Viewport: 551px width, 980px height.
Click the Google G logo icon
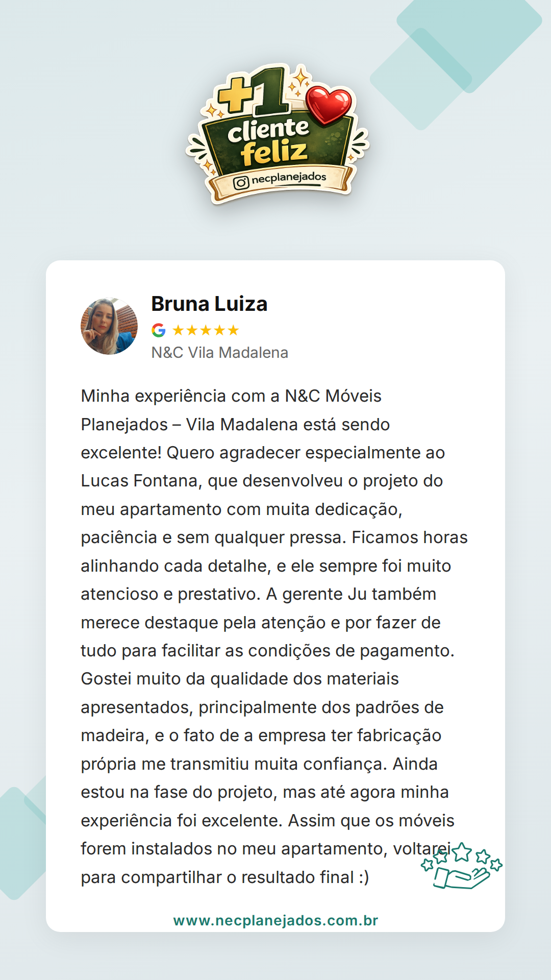159,330
